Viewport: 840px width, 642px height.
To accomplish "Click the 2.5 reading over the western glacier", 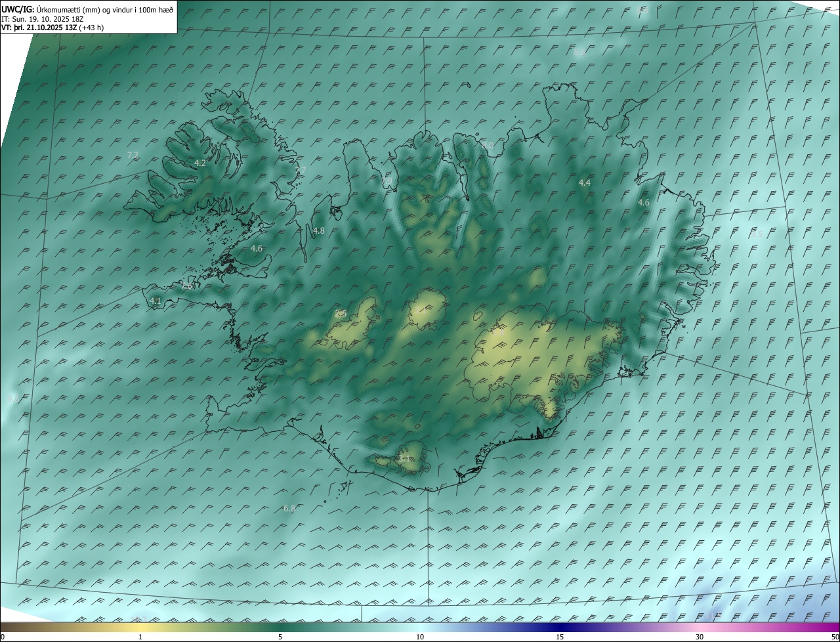I will click(x=341, y=314).
